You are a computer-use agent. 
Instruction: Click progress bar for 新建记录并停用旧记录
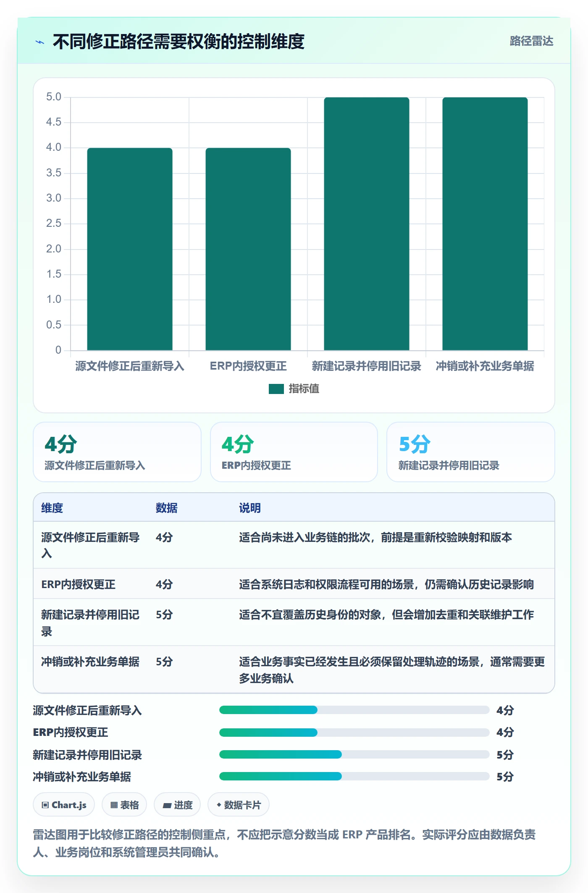354,754
